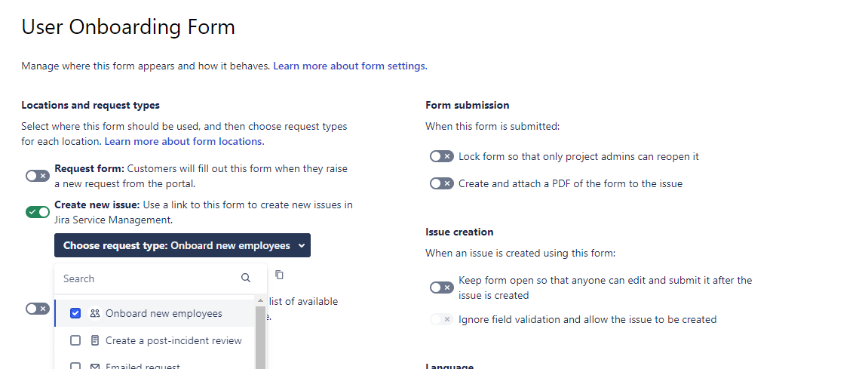Open Learn more about form locations link
868x369 pixels.
coord(184,141)
